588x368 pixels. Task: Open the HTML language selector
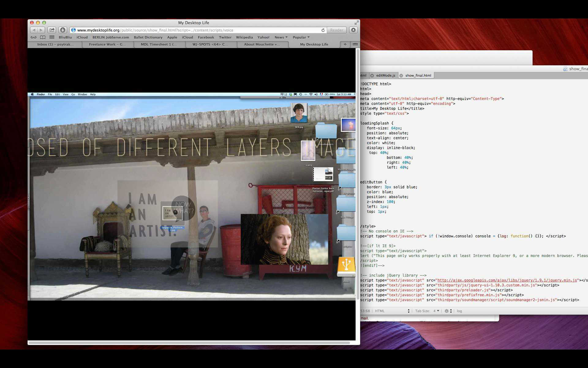(392, 311)
